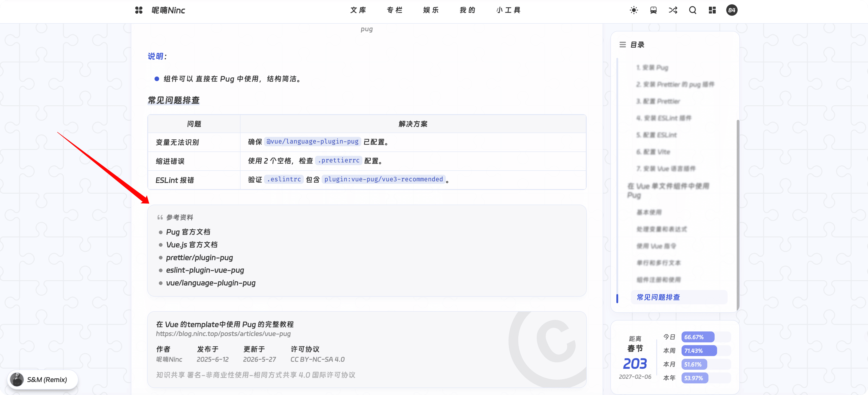Click the shuffle random article icon
The width and height of the screenshot is (868, 395).
click(x=673, y=10)
